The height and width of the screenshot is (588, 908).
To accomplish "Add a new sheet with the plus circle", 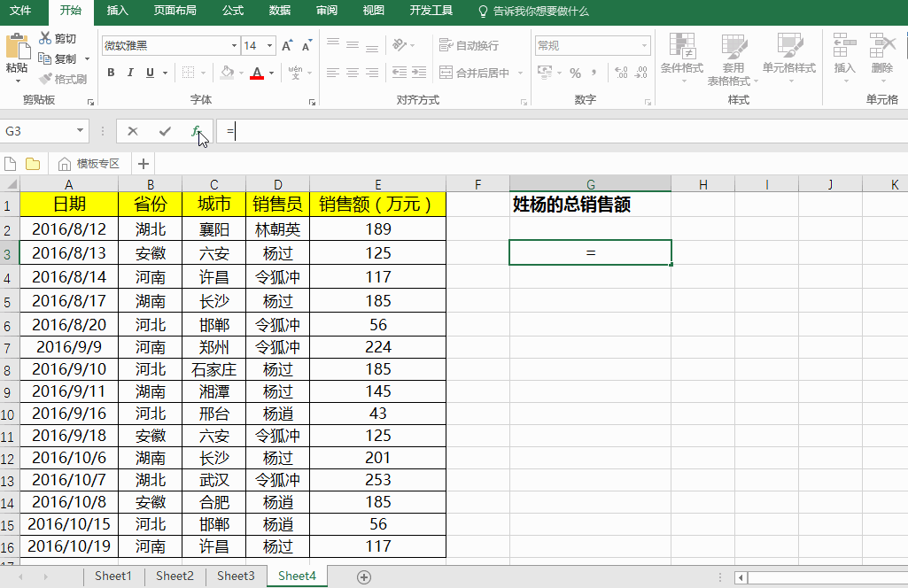I will [x=364, y=577].
